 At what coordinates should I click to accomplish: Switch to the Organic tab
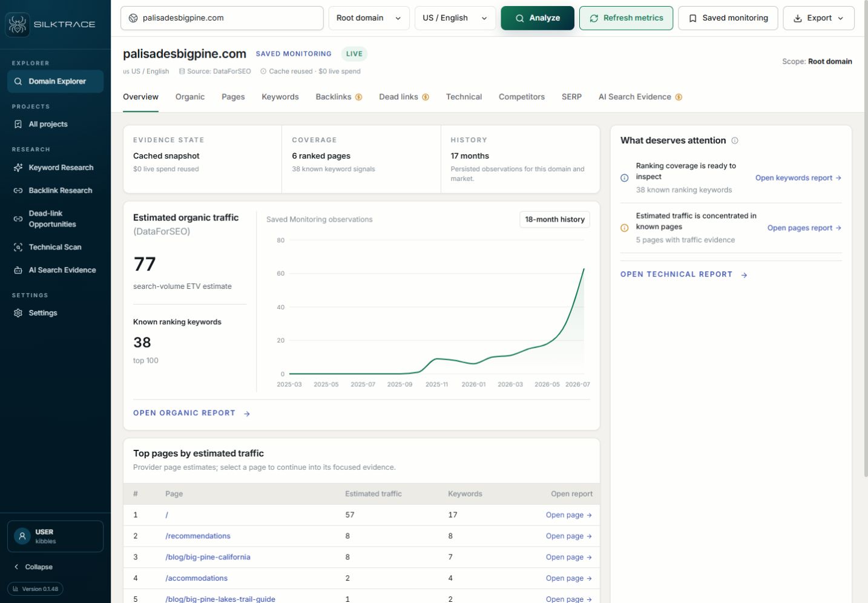[x=190, y=97]
